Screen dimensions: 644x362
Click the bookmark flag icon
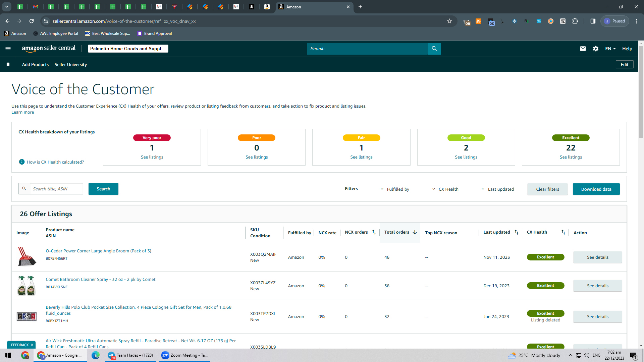8,64
